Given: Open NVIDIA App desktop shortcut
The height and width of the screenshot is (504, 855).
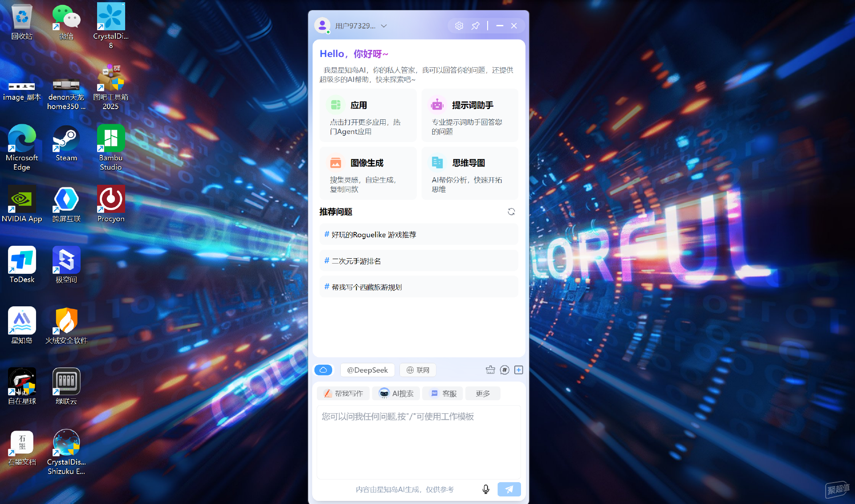Looking at the screenshot, I should click(22, 204).
